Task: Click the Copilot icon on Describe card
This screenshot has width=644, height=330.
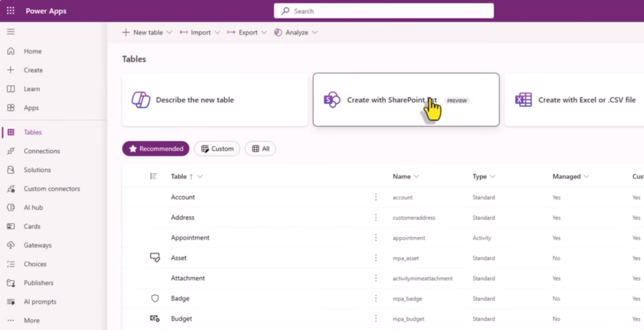Action: (x=140, y=100)
